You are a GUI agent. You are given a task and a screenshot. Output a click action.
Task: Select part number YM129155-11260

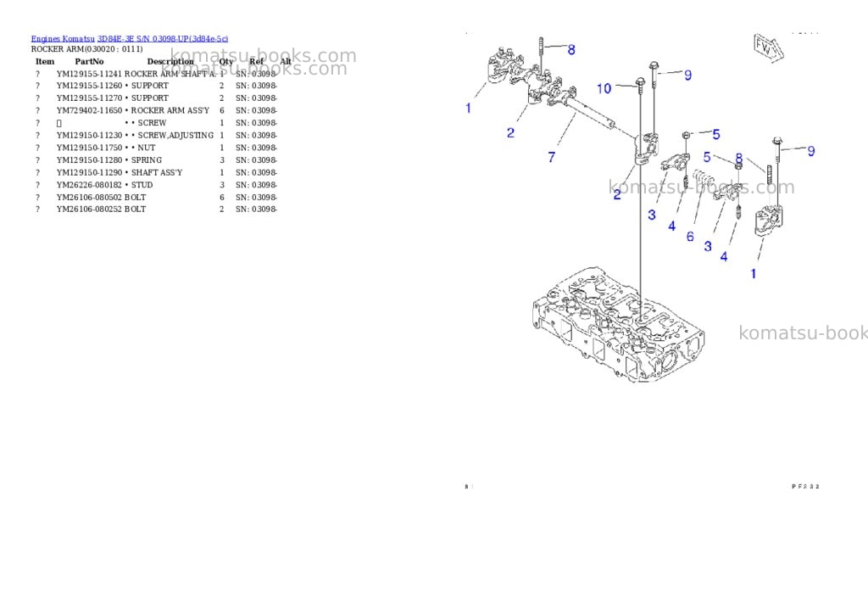[89, 86]
